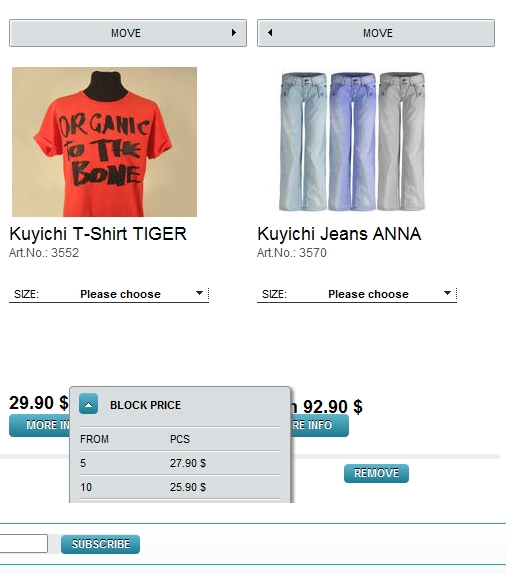Select the 10 pcs 25.90 $ price row

coord(180,487)
